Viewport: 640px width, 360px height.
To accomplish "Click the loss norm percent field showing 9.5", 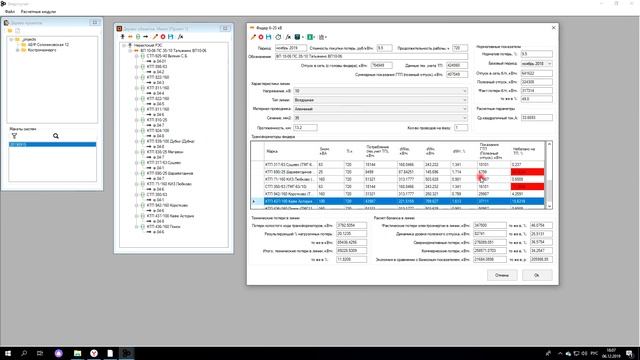I will coord(536,54).
